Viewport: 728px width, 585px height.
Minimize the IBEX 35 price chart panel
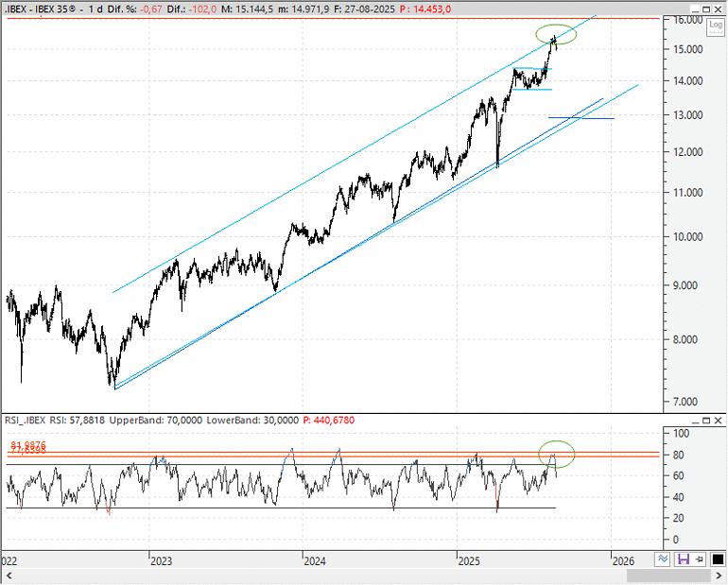pyautogui.click(x=695, y=9)
